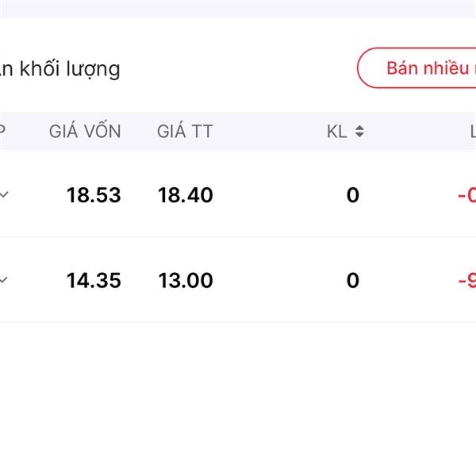Click the 13.00 market price value
The height and width of the screenshot is (476, 476).
pos(185,280)
